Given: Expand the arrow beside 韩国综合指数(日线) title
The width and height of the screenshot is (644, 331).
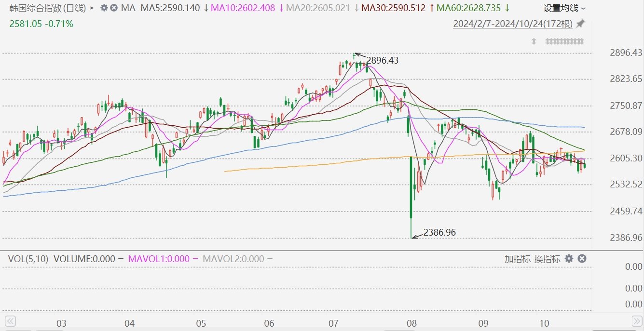Looking at the screenshot, I should (92, 8).
